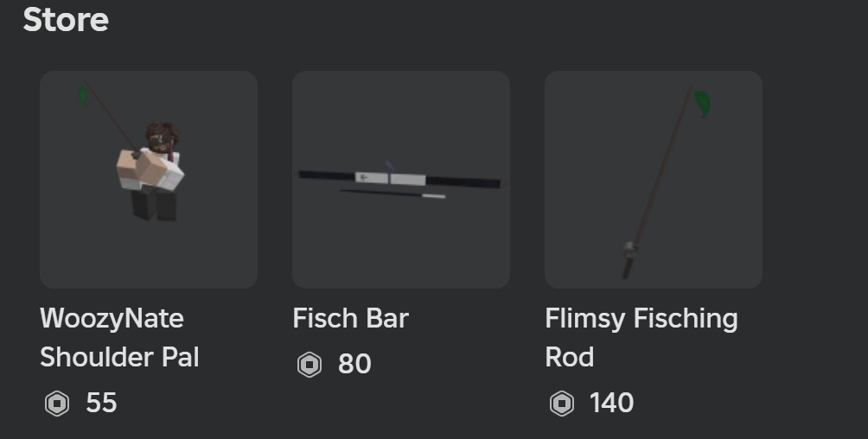Image resolution: width=868 pixels, height=439 pixels.
Task: Select the Fisch Bar title link
Action: coord(350,318)
